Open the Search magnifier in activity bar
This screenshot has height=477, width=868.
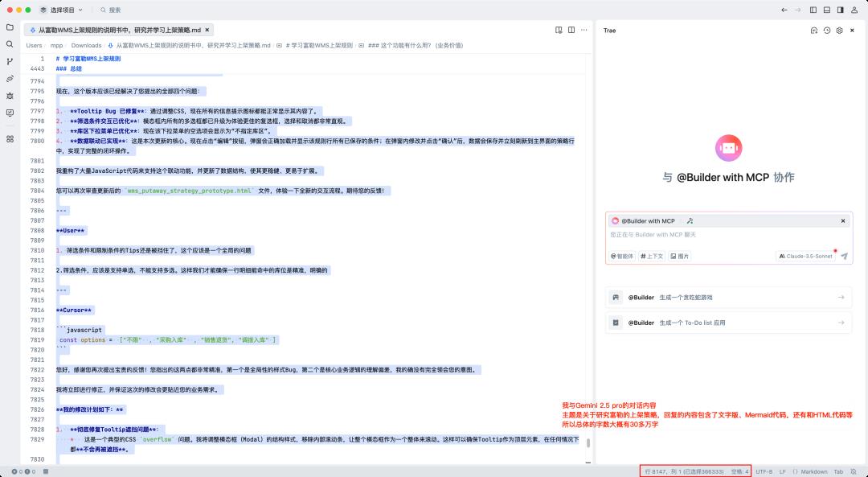point(10,44)
